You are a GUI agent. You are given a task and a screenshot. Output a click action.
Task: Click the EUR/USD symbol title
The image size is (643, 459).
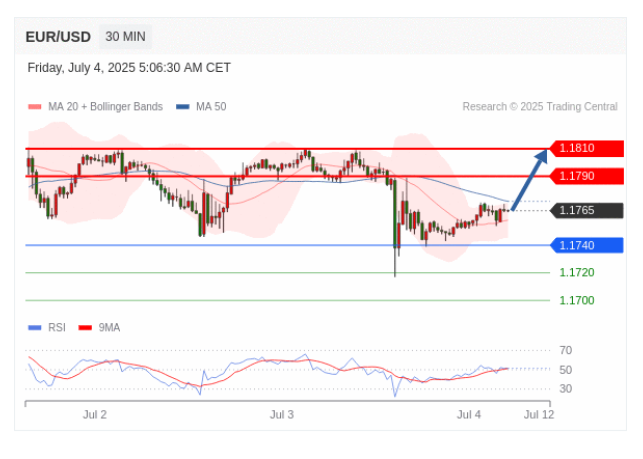click(59, 37)
